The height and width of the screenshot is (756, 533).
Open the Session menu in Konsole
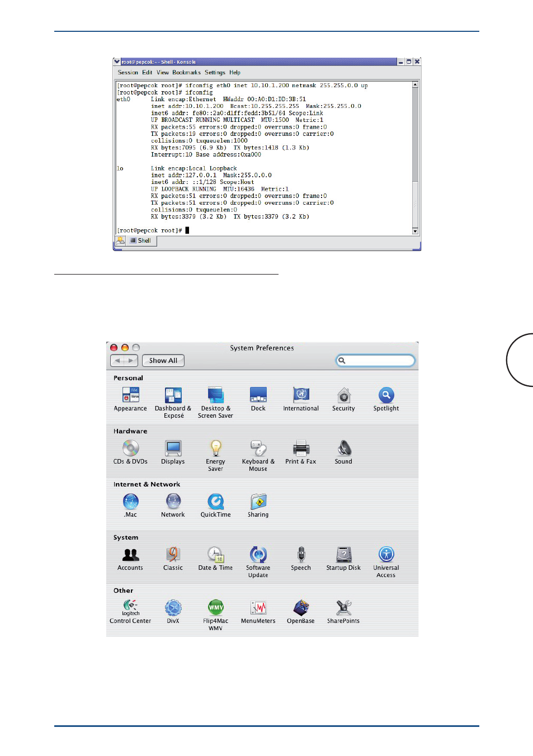128,72
